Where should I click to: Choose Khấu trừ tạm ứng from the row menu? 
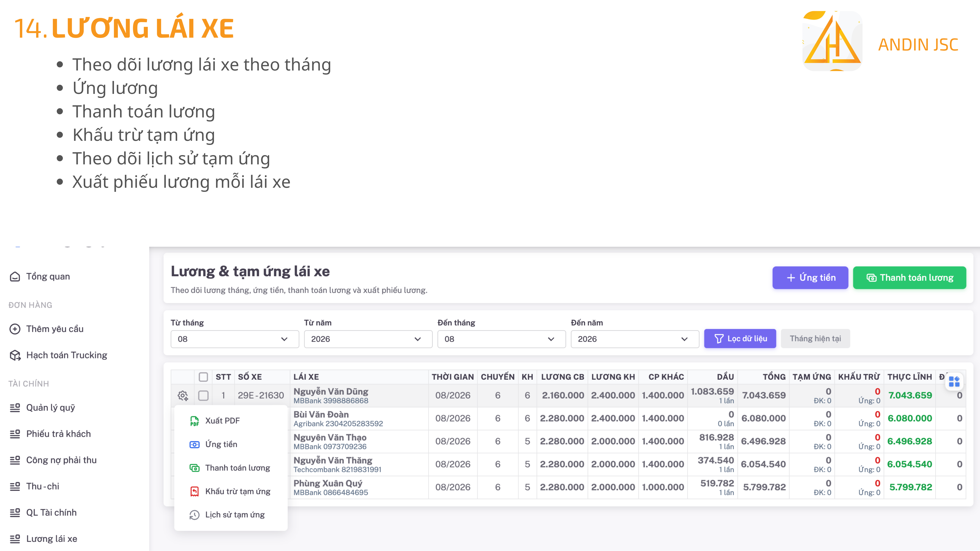coord(231,491)
